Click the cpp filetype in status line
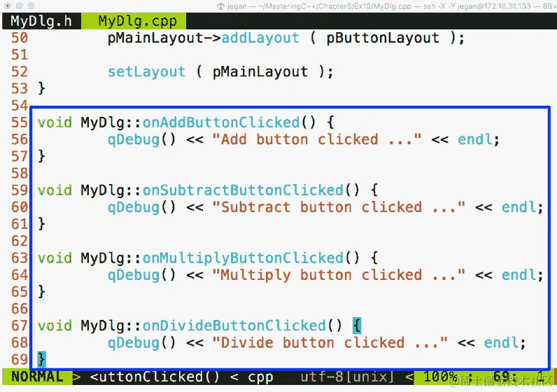Screen dimensions: 557x392 pyautogui.click(x=260, y=377)
